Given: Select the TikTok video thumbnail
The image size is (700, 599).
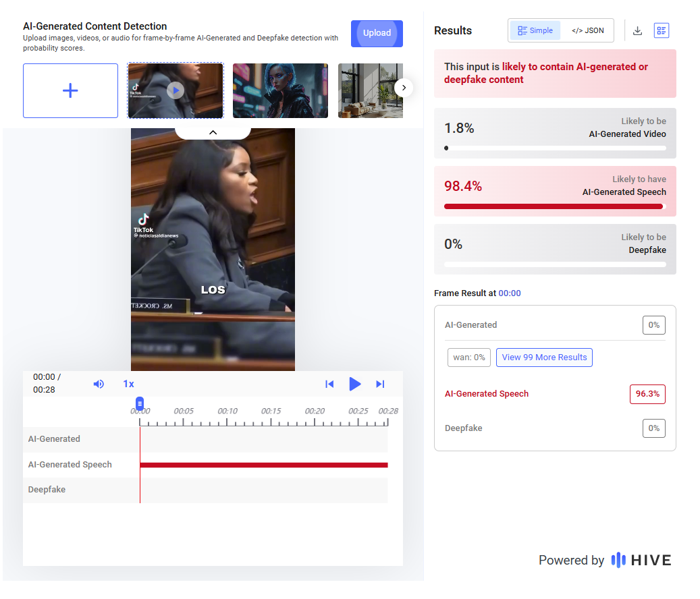Looking at the screenshot, I should tap(176, 90).
